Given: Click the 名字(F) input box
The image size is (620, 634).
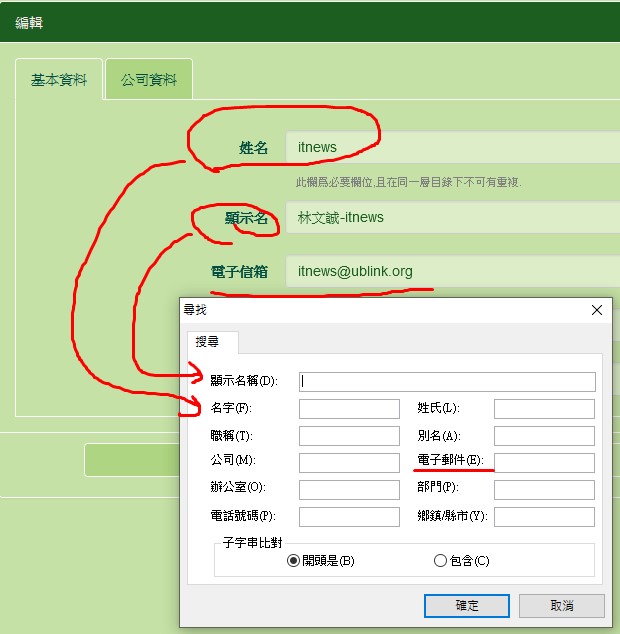Looking at the screenshot, I should [349, 408].
